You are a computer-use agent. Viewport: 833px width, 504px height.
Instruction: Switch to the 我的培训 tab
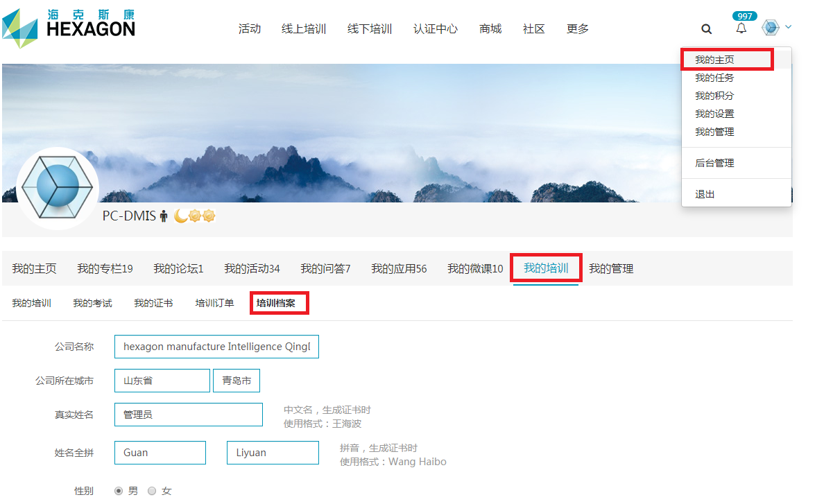546,268
